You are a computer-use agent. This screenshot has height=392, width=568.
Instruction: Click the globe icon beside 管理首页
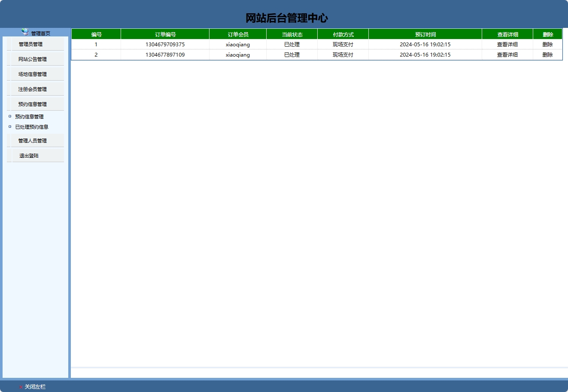(25, 32)
